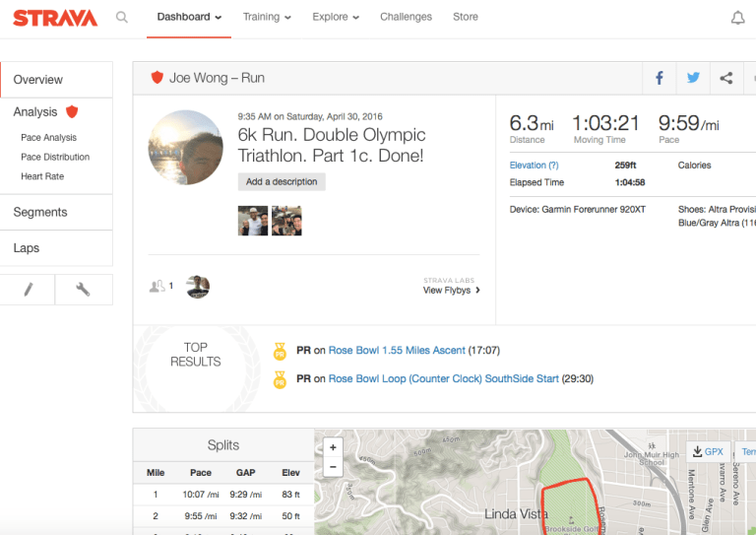The height and width of the screenshot is (535, 756).
Task: Click the search magnifier icon
Action: [x=121, y=17]
